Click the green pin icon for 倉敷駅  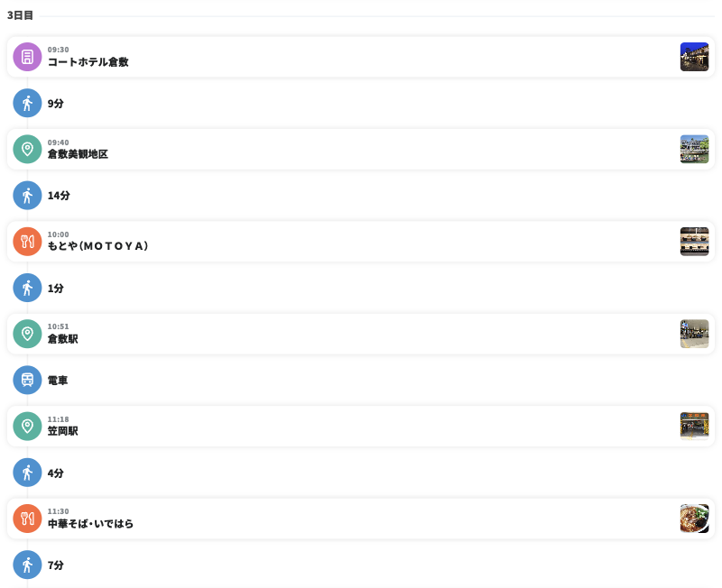click(x=27, y=334)
